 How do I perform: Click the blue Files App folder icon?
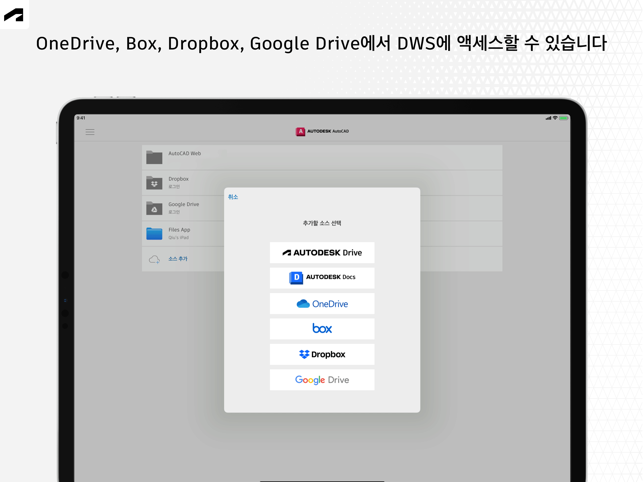(x=154, y=233)
